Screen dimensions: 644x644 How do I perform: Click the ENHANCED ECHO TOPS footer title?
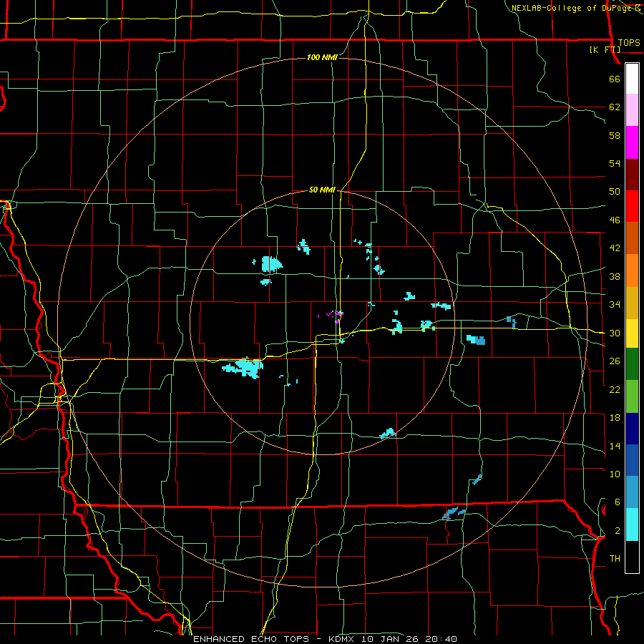pos(251,639)
